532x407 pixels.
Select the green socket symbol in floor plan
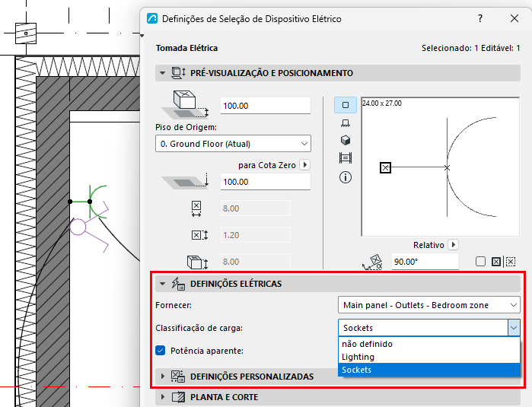pos(90,202)
